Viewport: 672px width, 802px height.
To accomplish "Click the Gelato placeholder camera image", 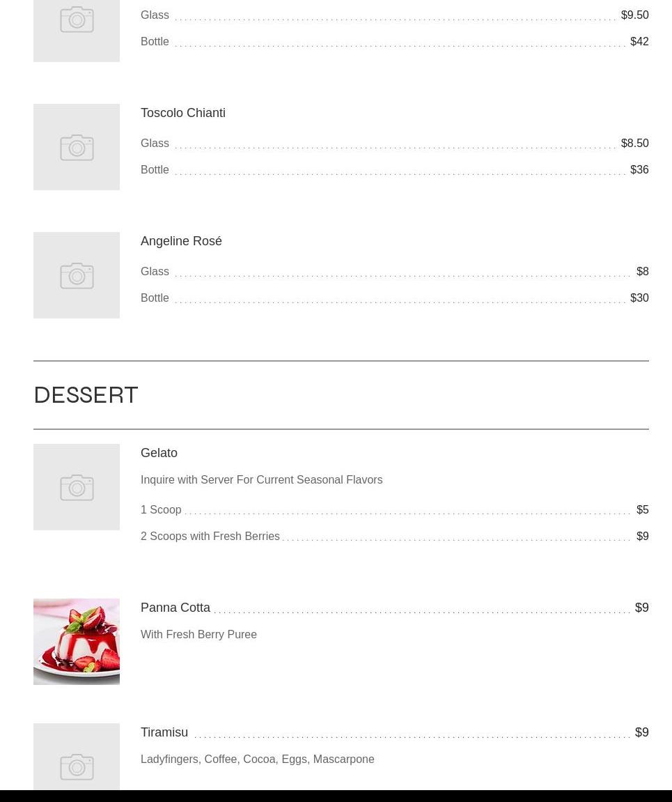I will (x=77, y=487).
